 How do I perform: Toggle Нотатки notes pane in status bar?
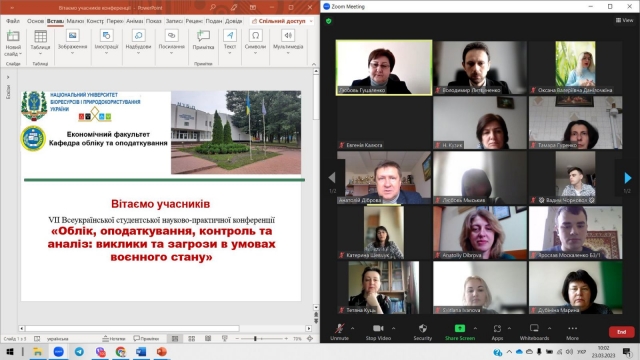coord(114,338)
